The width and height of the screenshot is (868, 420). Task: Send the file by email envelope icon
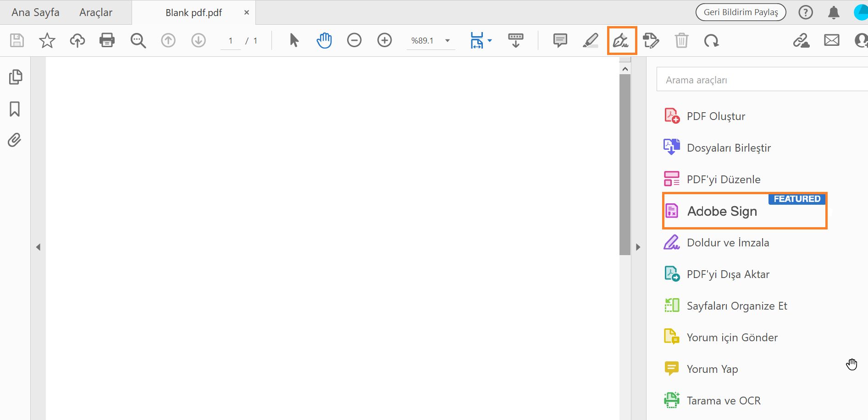tap(832, 40)
